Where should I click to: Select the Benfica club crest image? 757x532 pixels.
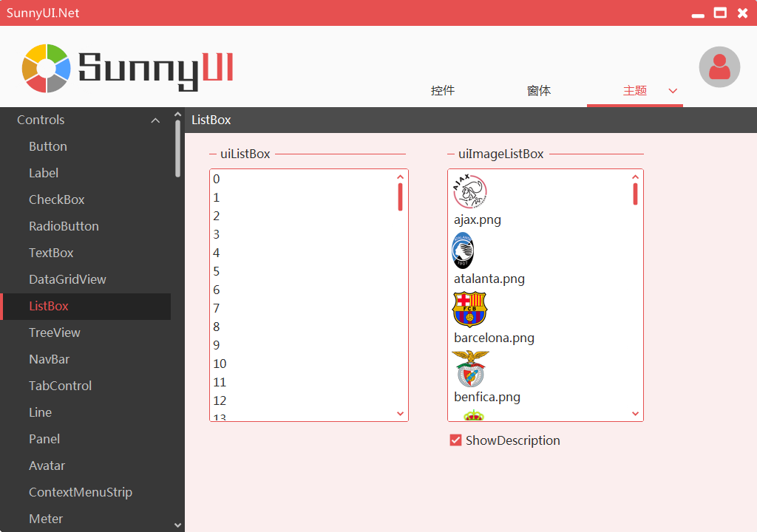[470, 369]
